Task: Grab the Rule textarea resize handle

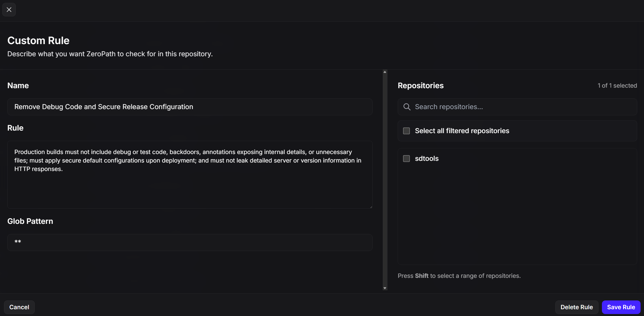Action: 371,207
